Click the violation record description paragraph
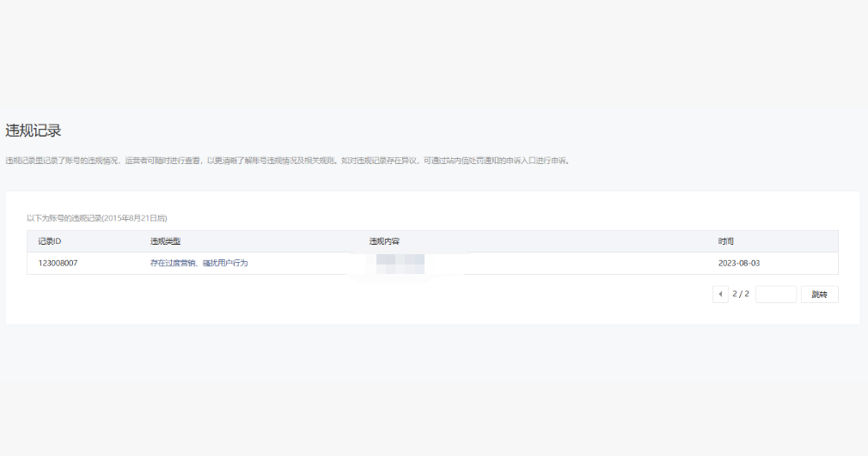The image size is (868, 456). (x=288, y=161)
